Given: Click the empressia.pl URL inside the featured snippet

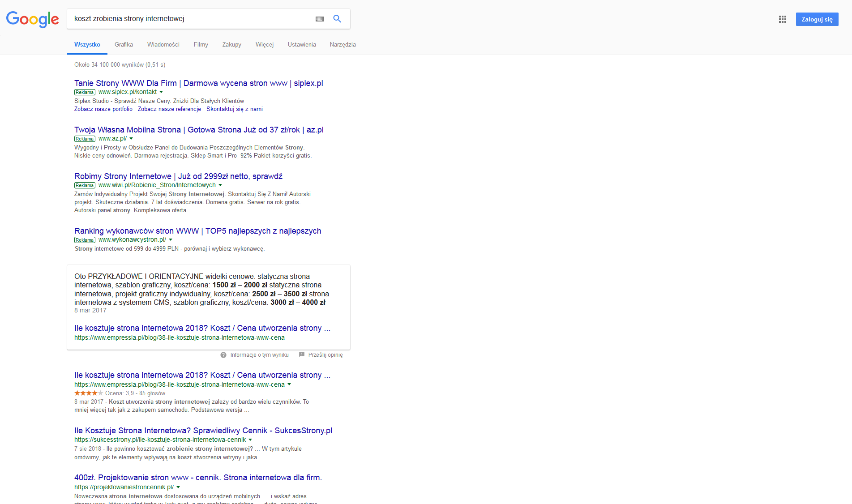Looking at the screenshot, I should click(x=180, y=338).
